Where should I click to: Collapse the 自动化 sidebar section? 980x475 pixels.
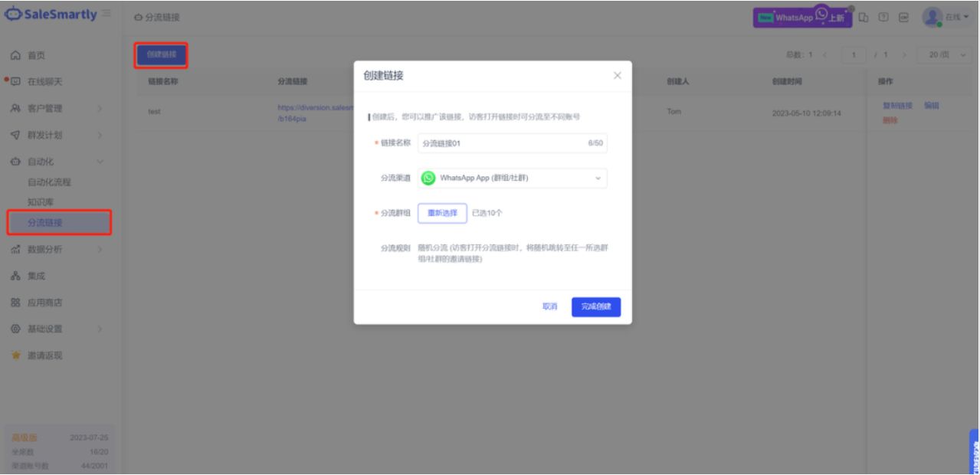57,162
